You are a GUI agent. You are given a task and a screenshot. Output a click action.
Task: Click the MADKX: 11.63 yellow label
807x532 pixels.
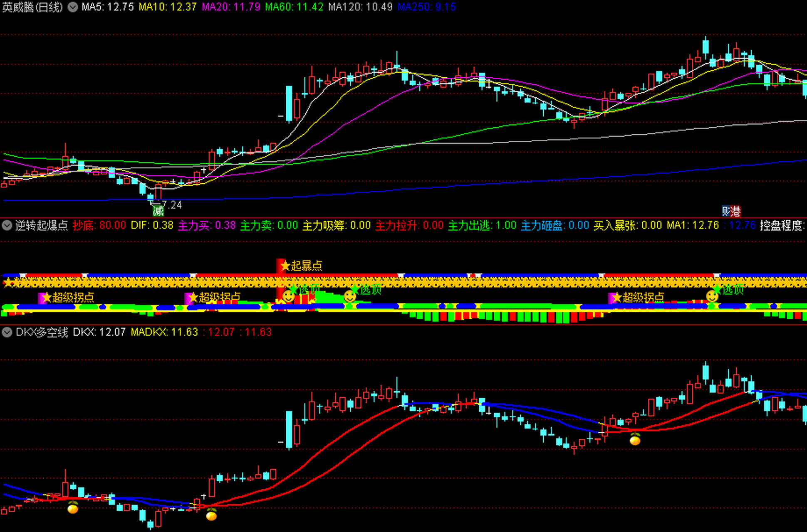[x=164, y=332]
